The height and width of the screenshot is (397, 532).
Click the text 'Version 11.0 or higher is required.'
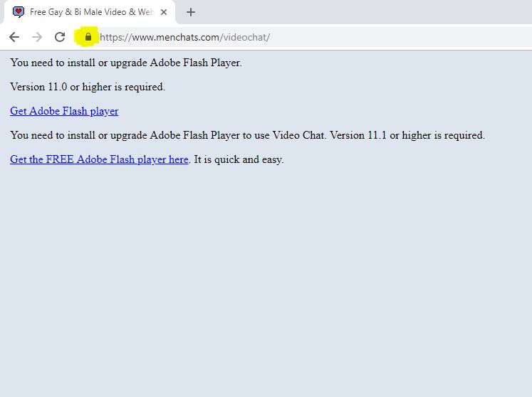click(88, 87)
